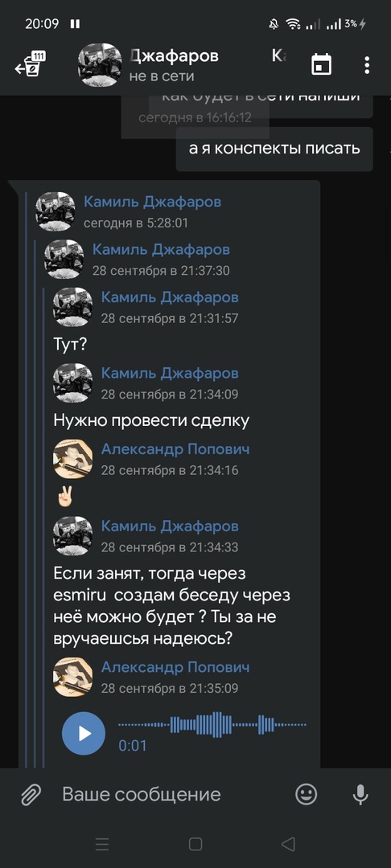Tap the paperclip attachment icon
Screen dimensions: 391x868
pyautogui.click(x=31, y=795)
